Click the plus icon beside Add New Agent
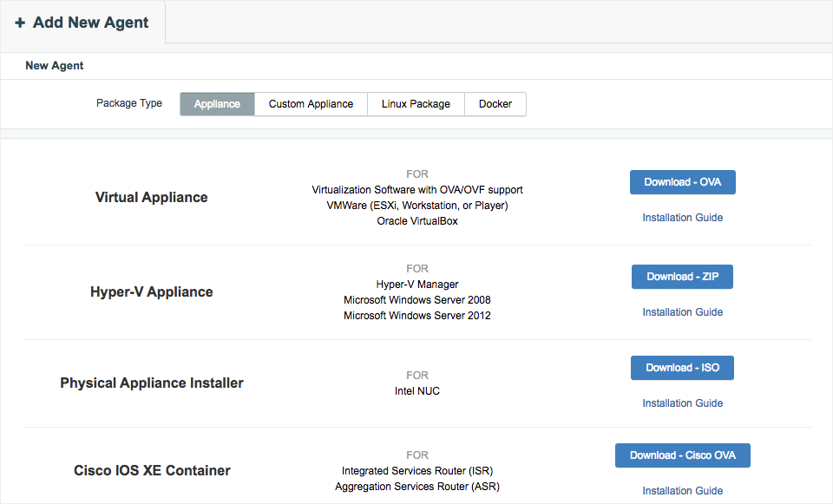Viewport: 833px width, 504px height. pos(20,23)
